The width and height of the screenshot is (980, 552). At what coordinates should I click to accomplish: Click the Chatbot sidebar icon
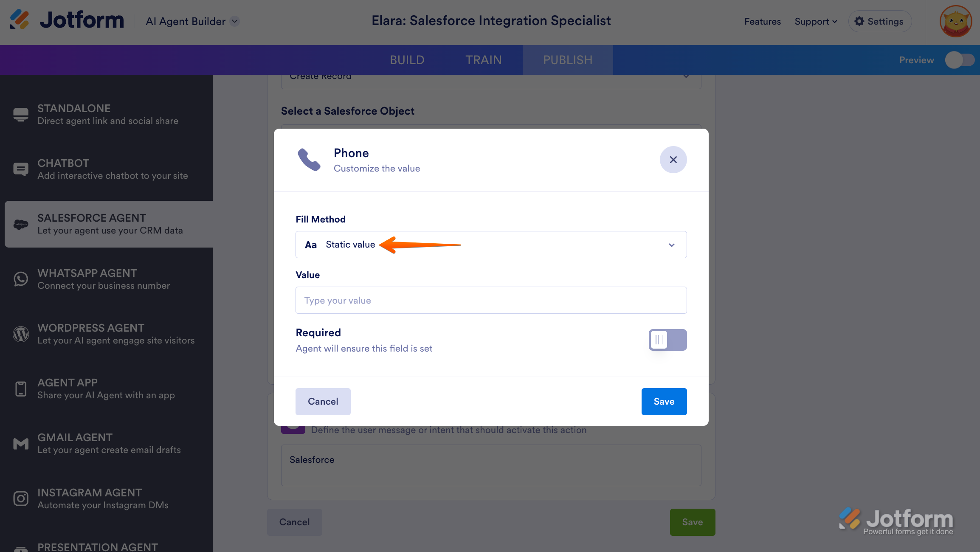pyautogui.click(x=21, y=169)
